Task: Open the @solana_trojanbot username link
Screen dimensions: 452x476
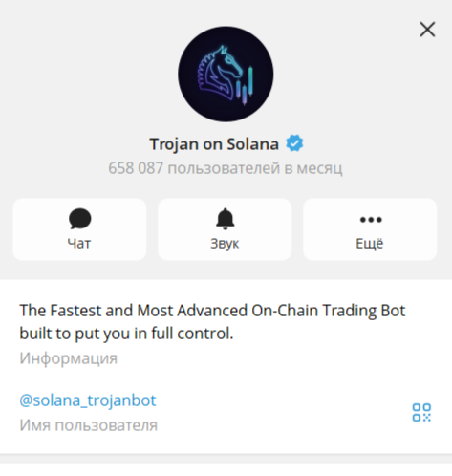Action: click(x=88, y=400)
